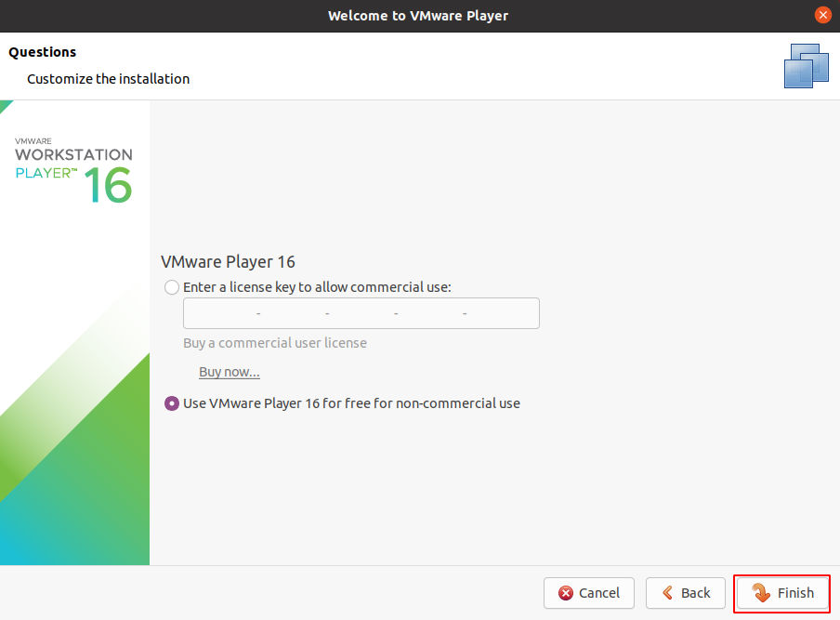Click the red X icon on Cancel button

(566, 593)
